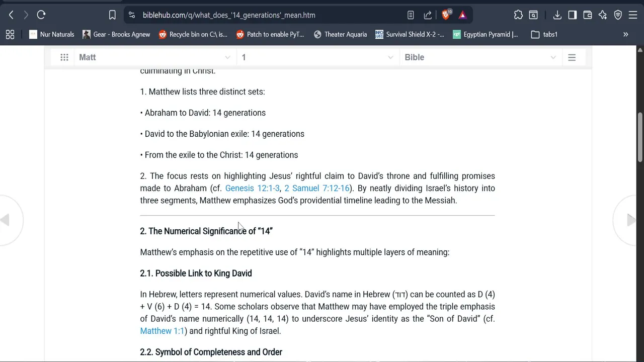Open the main browser hamburger menu
The width and height of the screenshot is (644, 362).
633,15
